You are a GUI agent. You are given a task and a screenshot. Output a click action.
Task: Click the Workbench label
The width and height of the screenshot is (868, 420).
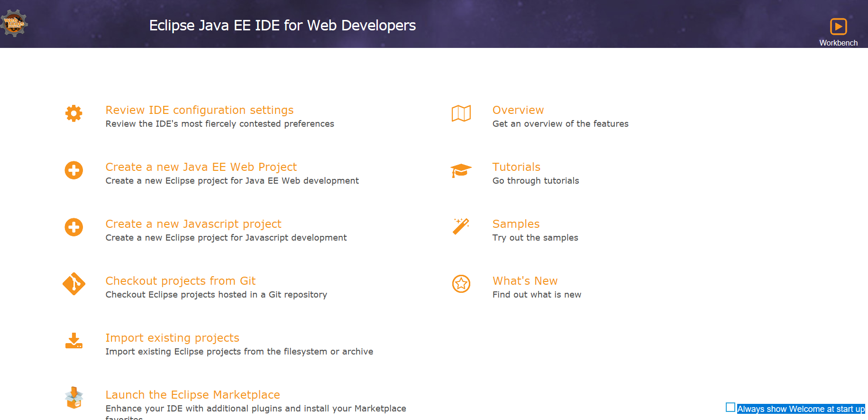click(x=838, y=43)
